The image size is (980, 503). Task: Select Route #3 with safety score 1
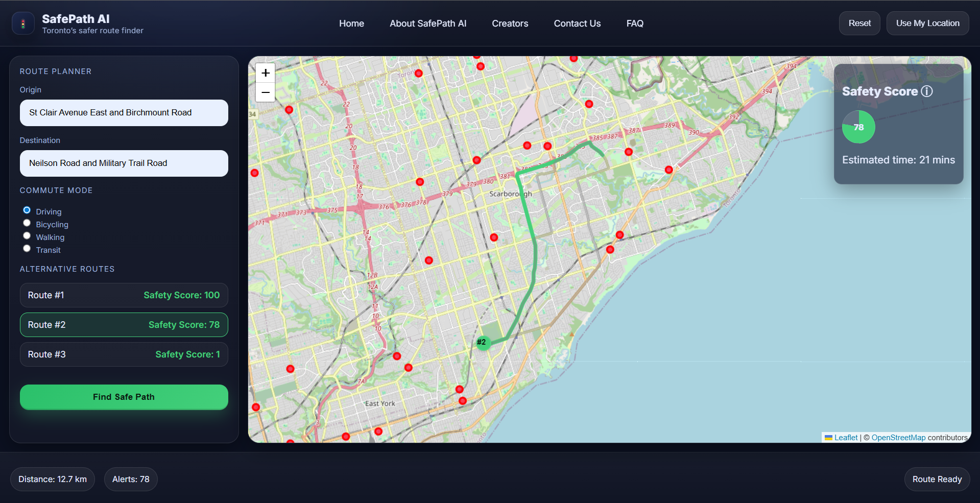[x=124, y=354]
